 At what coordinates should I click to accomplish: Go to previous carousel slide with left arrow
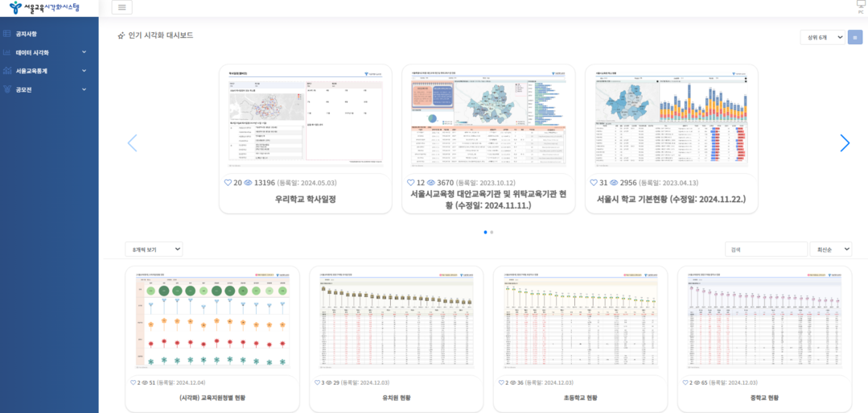tap(132, 143)
